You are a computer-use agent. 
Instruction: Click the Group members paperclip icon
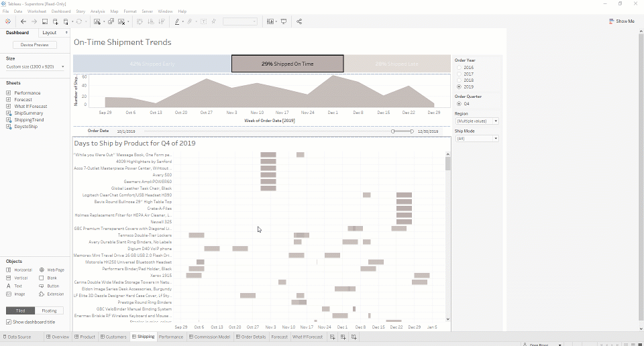[190, 21]
